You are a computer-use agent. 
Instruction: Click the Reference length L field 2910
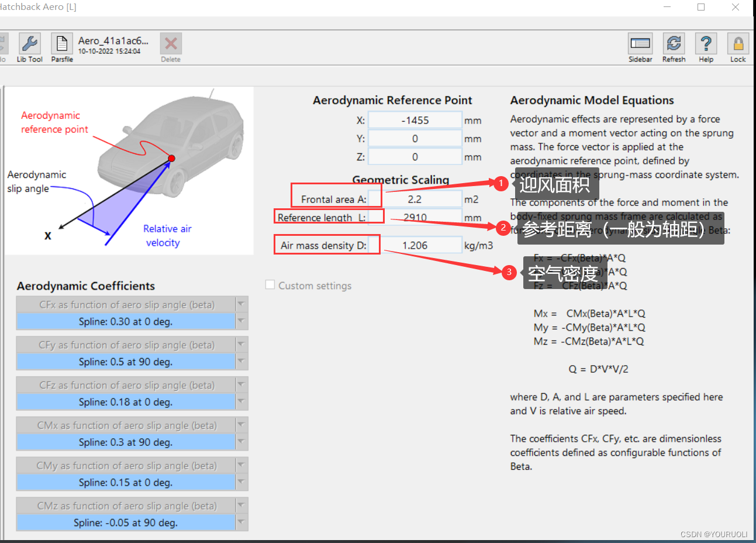coord(415,217)
